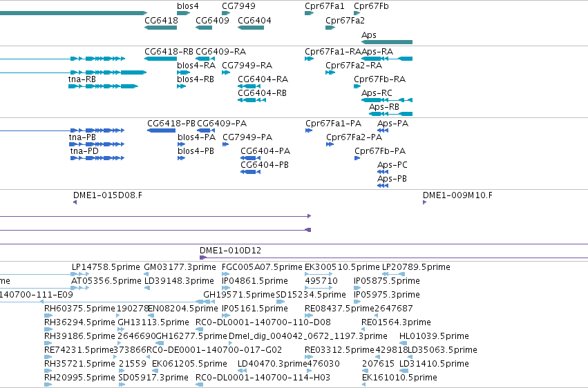
Task: Click protein Aps-PA
Action: coord(392,123)
